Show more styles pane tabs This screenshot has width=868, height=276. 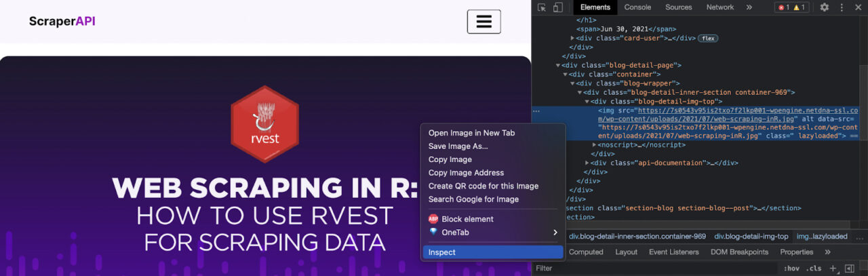[827, 252]
